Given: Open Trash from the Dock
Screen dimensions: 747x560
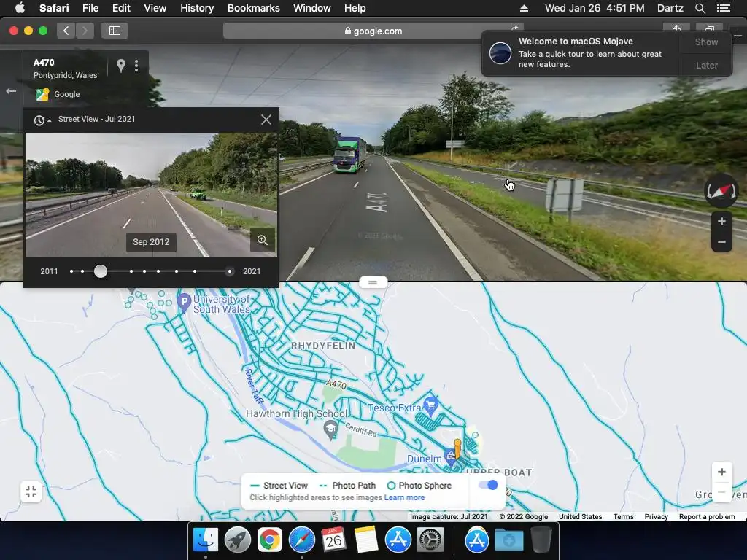Looking at the screenshot, I should tap(541, 540).
